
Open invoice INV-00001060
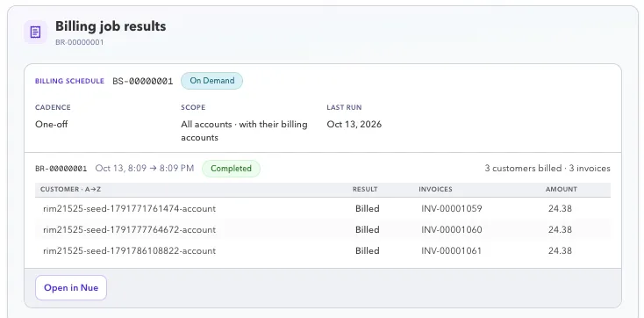pos(451,229)
